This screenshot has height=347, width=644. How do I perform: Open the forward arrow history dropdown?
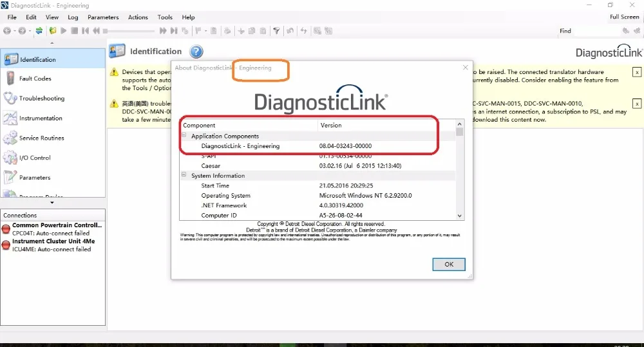[x=30, y=31]
